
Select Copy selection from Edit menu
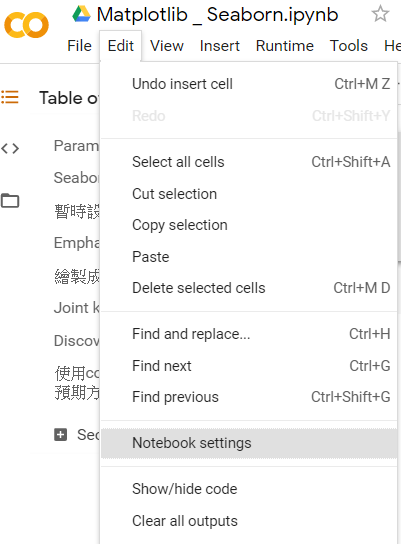tap(249, 225)
